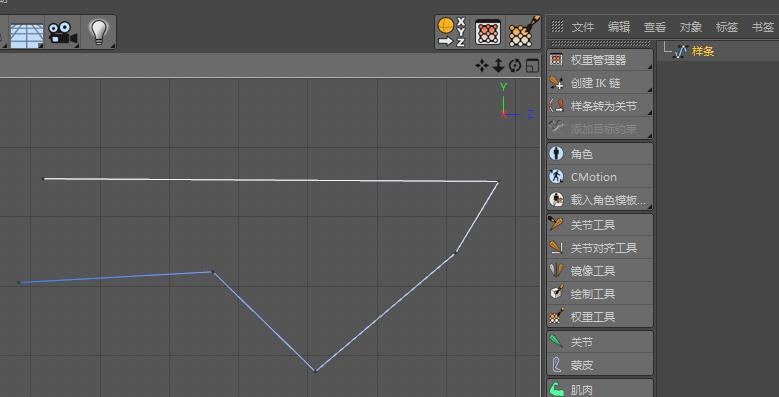Click the blue spline point at the bottom vertex
The height and width of the screenshot is (397, 779).
pyautogui.click(x=315, y=370)
